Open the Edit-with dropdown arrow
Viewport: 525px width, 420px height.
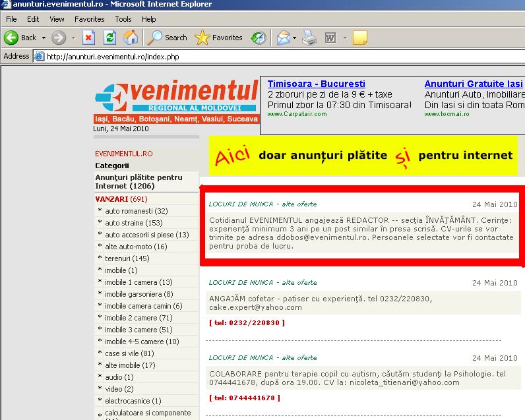(x=345, y=38)
